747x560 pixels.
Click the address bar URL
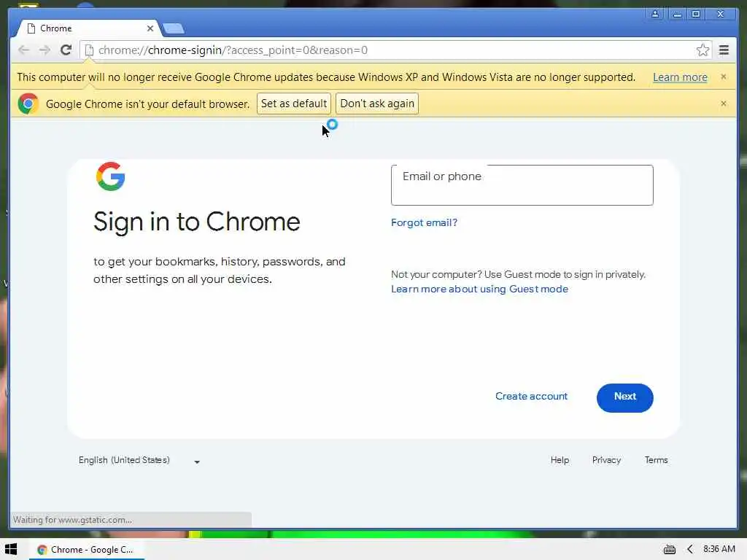pyautogui.click(x=233, y=50)
